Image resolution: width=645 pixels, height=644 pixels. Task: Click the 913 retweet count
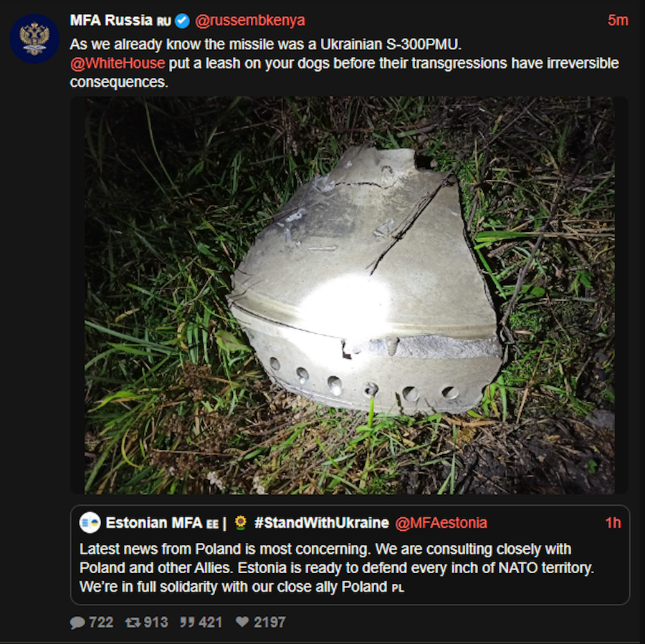156,623
